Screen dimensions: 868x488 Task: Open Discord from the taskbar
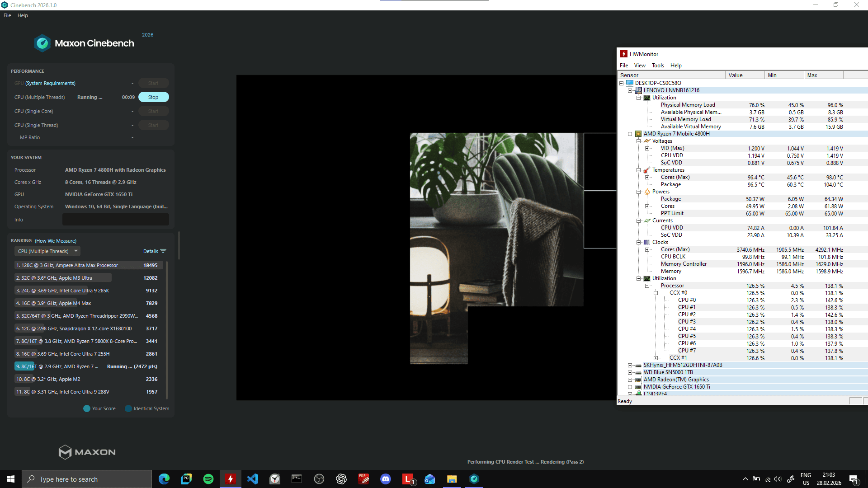(386, 479)
